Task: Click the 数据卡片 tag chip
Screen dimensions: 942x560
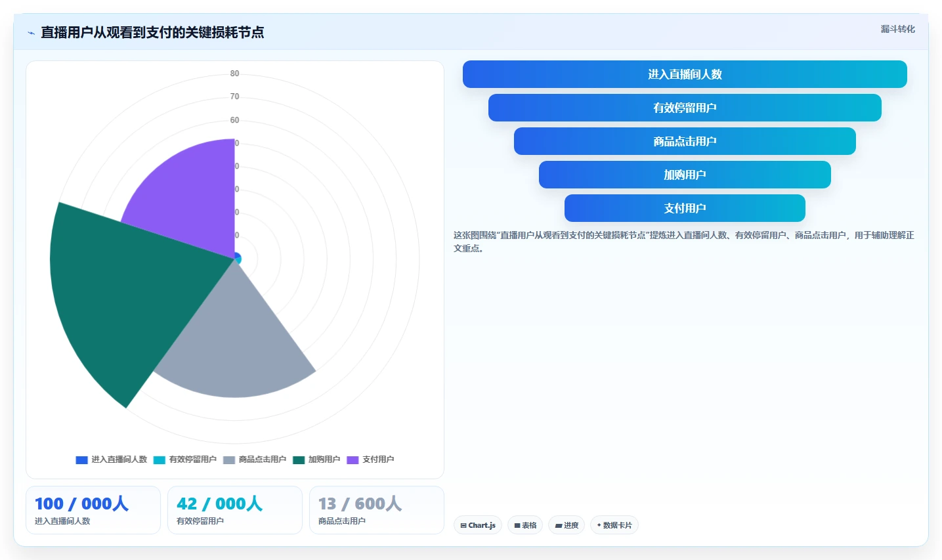Action: pyautogui.click(x=614, y=525)
